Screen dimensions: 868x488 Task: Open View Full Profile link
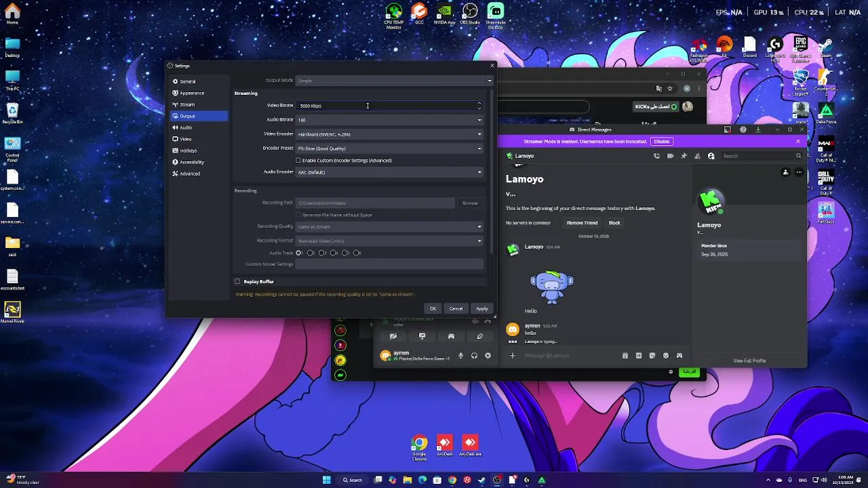point(749,361)
